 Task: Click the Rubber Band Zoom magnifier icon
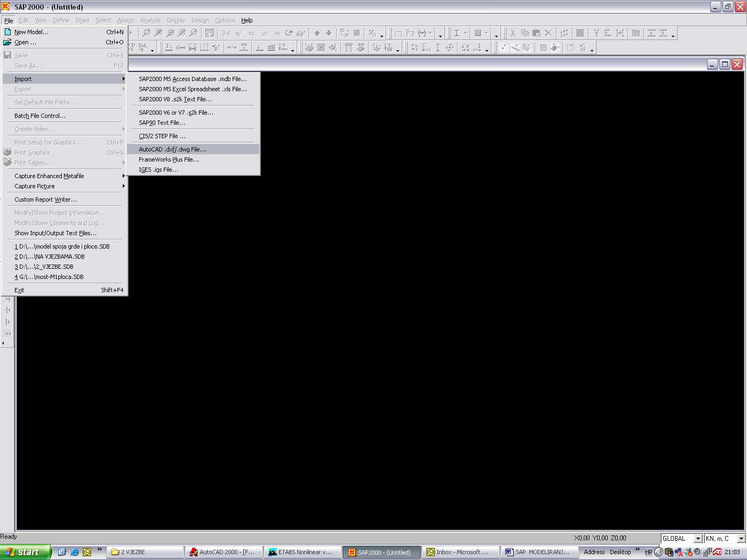pyautogui.click(x=146, y=33)
